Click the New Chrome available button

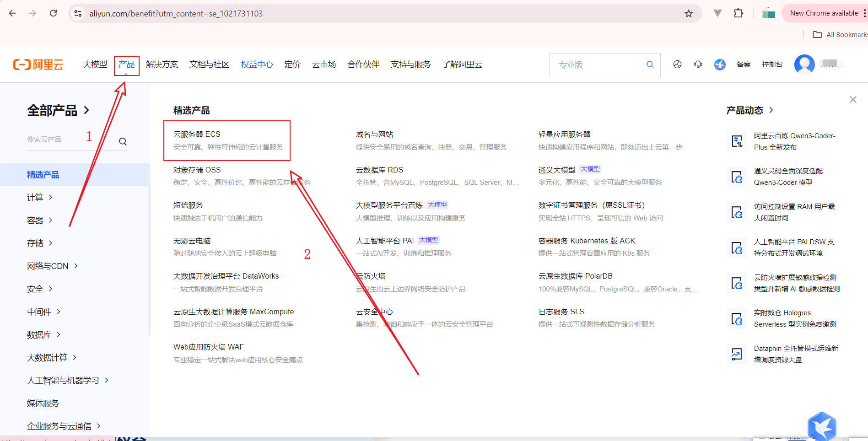click(824, 13)
